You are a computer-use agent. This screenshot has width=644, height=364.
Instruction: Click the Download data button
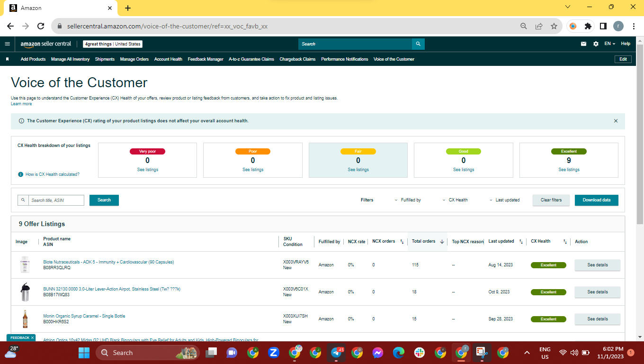[597, 200]
